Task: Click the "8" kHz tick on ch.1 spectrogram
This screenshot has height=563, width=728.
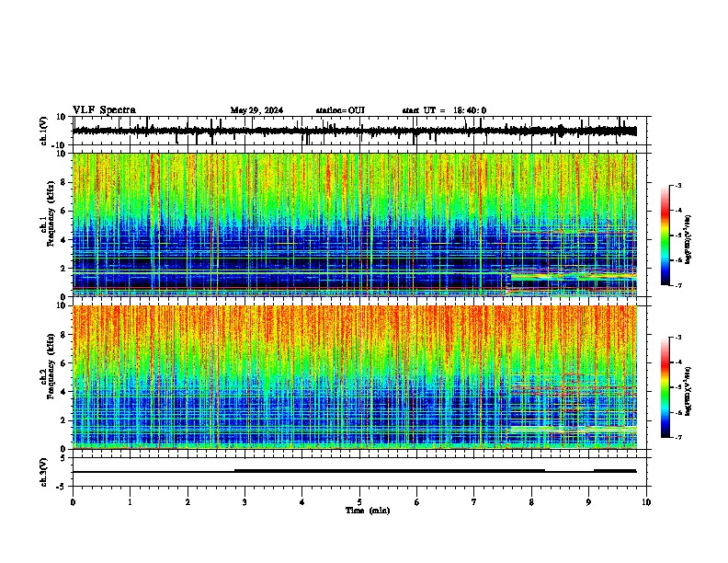Action: coord(63,182)
